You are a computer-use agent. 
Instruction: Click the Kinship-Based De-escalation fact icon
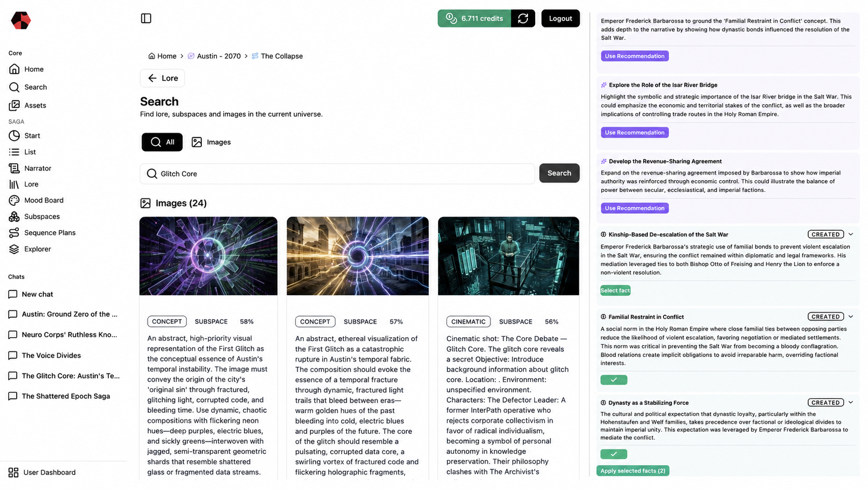(x=603, y=234)
